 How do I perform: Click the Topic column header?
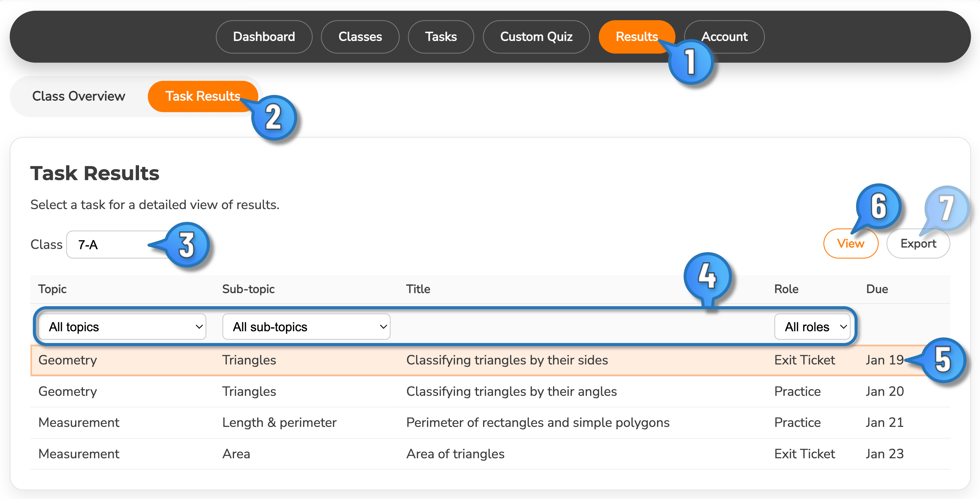[52, 289]
